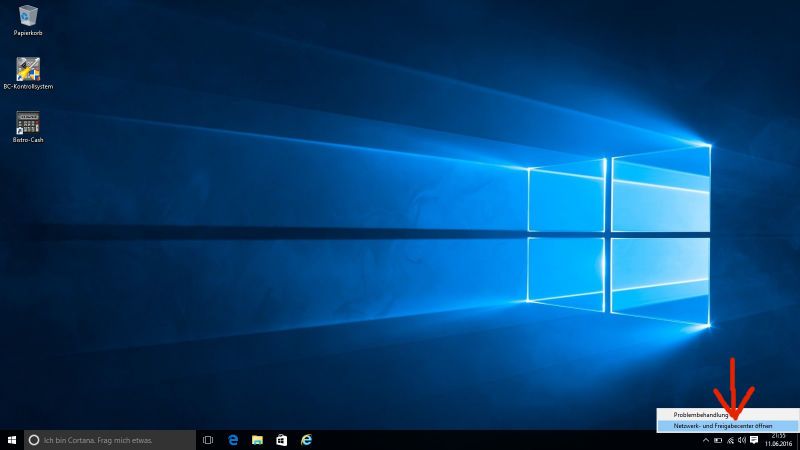The image size is (800, 450).
Task: Show hidden system tray icons
Action: coord(706,440)
